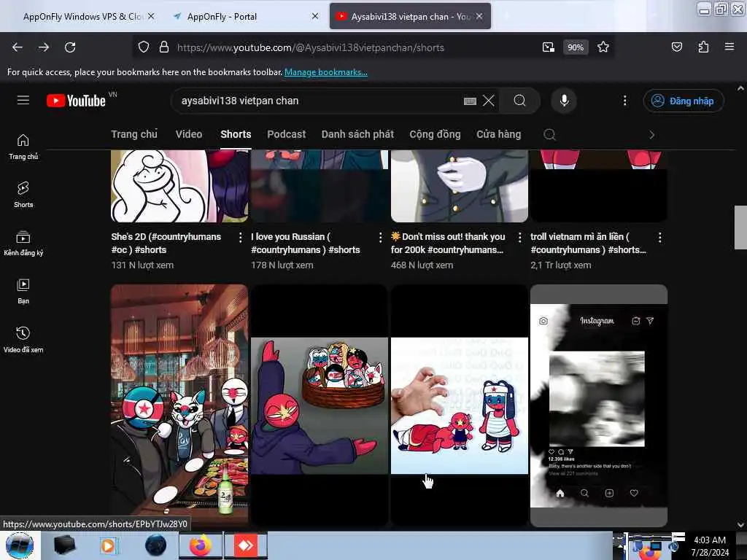This screenshot has height=560, width=747.
Task: Switch to the Video channel tab
Action: (x=189, y=134)
